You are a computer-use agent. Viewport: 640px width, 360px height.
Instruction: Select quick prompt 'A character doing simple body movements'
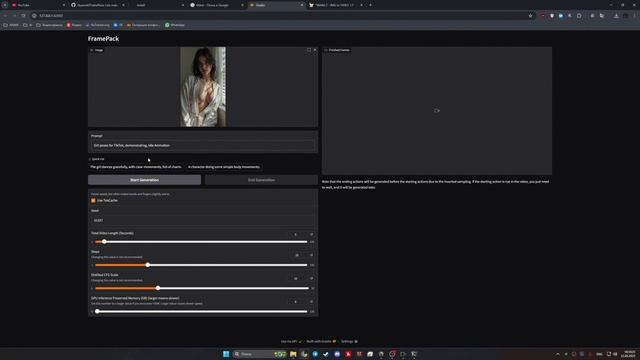click(x=224, y=167)
